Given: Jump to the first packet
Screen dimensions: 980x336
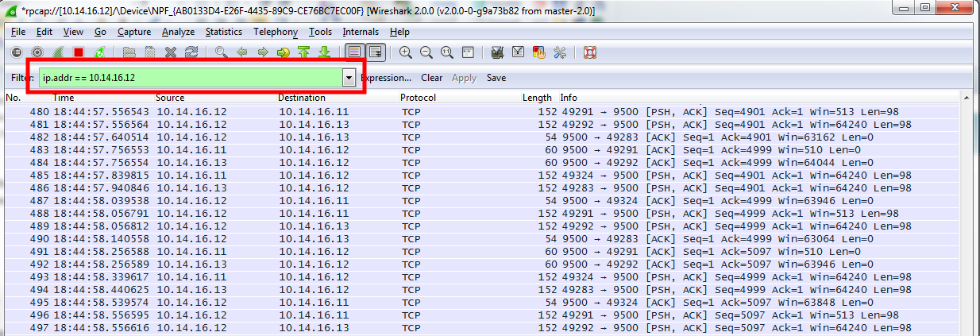Looking at the screenshot, I should [x=304, y=52].
